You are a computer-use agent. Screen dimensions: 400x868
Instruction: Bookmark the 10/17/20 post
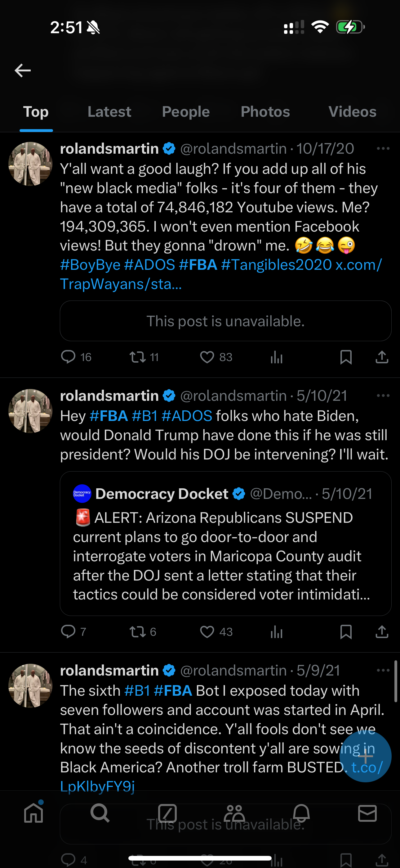coord(346,357)
